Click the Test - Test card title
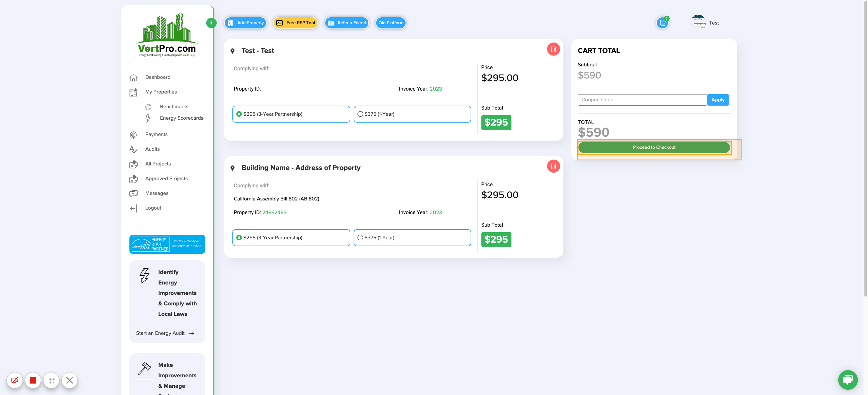This screenshot has height=395, width=868. point(258,51)
